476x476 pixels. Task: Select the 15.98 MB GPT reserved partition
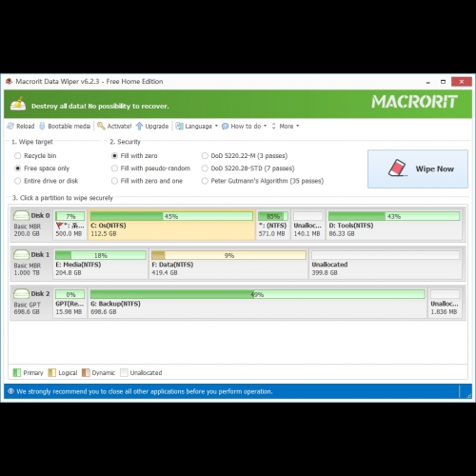pyautogui.click(x=69, y=303)
